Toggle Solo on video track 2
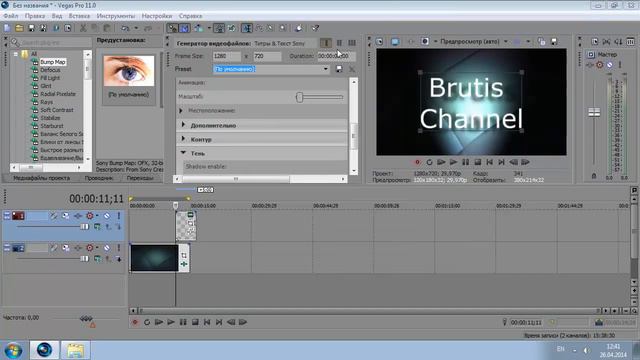This screenshot has height=360, width=640. [119, 247]
